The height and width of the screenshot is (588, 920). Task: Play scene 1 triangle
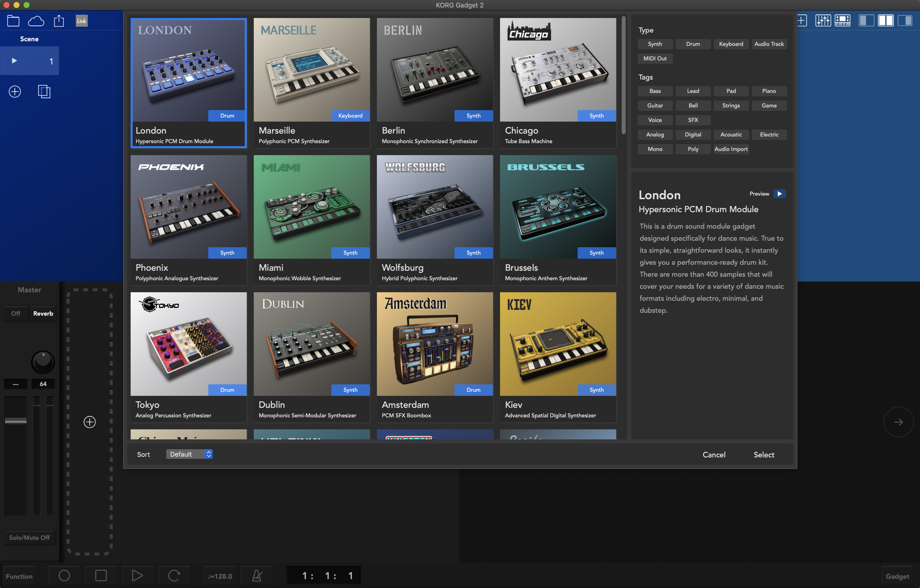[x=14, y=61]
